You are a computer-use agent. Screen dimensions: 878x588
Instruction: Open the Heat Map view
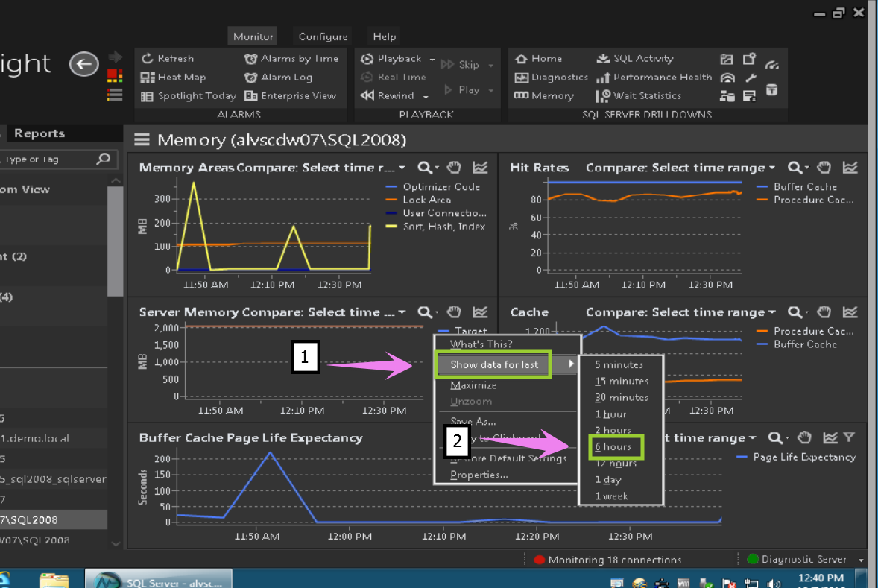coord(173,78)
